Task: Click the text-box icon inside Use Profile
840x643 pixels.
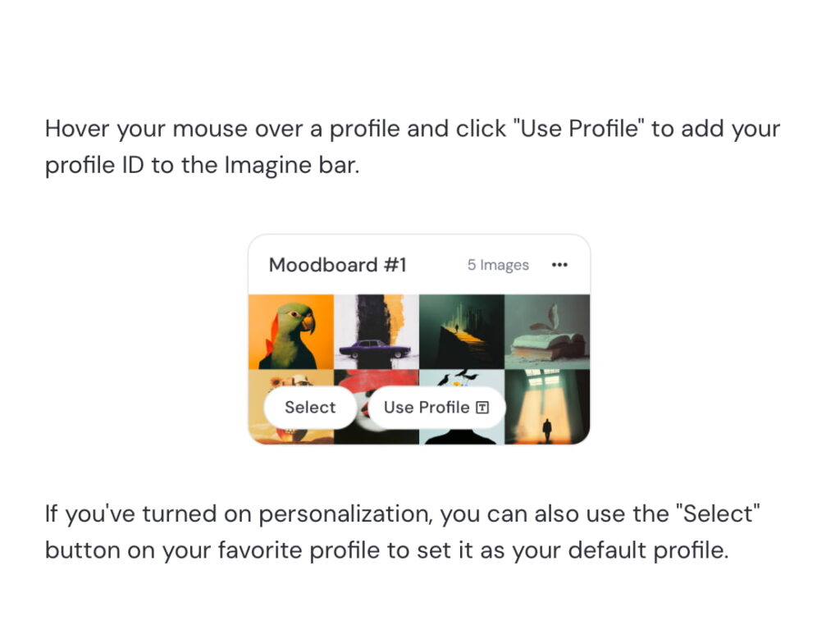Action: tap(482, 408)
